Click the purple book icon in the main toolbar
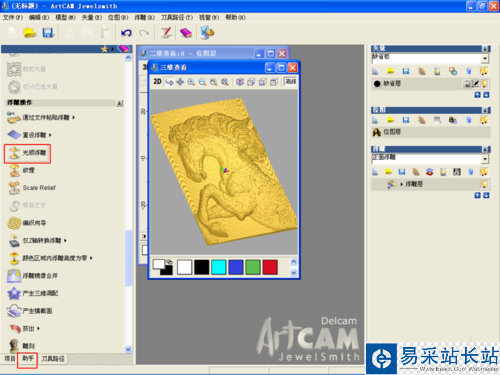The height and width of the screenshot is (375, 500). click(186, 33)
